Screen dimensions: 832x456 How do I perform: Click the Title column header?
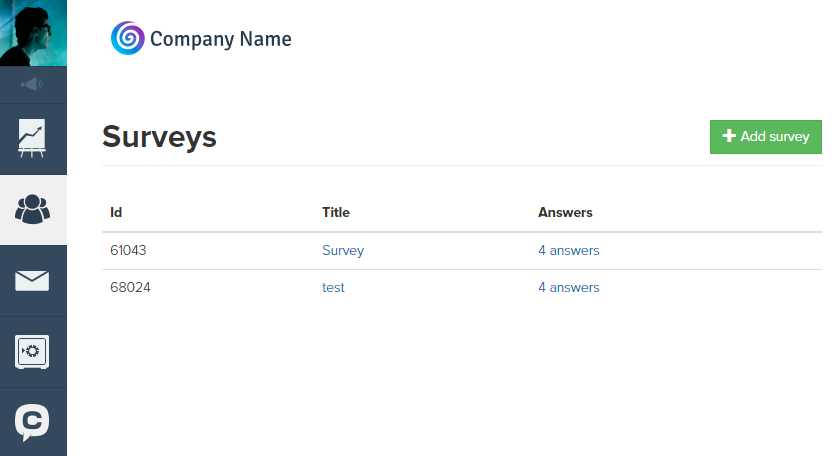pyautogui.click(x=336, y=212)
